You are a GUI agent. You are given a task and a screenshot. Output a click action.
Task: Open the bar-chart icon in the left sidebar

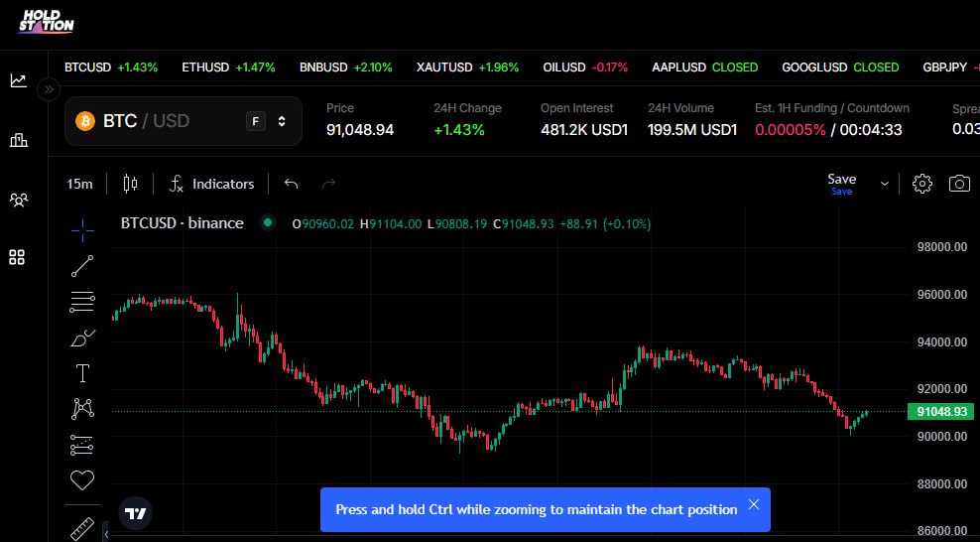click(18, 139)
